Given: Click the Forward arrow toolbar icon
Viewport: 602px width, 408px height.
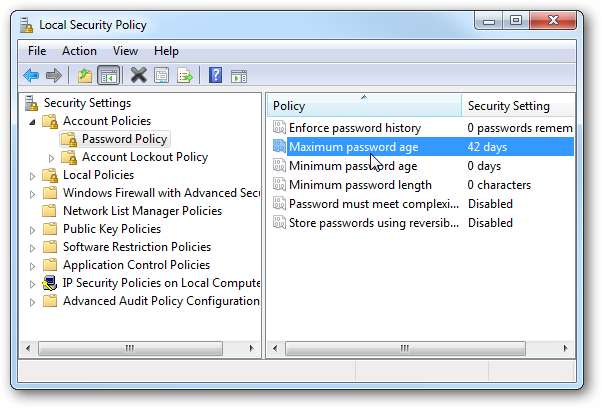Looking at the screenshot, I should click(54, 75).
